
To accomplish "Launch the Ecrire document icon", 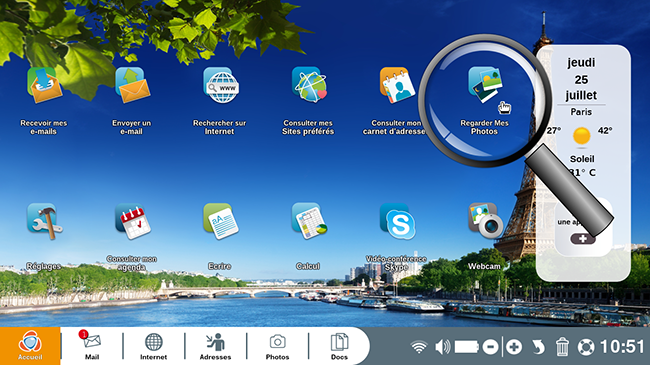I will [x=221, y=221].
